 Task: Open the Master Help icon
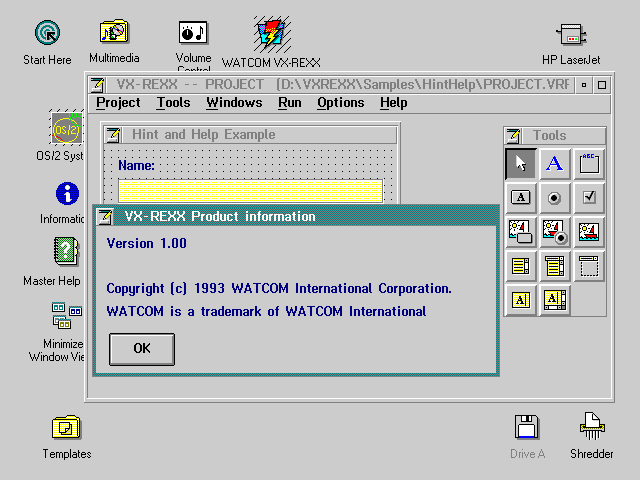pos(66,251)
